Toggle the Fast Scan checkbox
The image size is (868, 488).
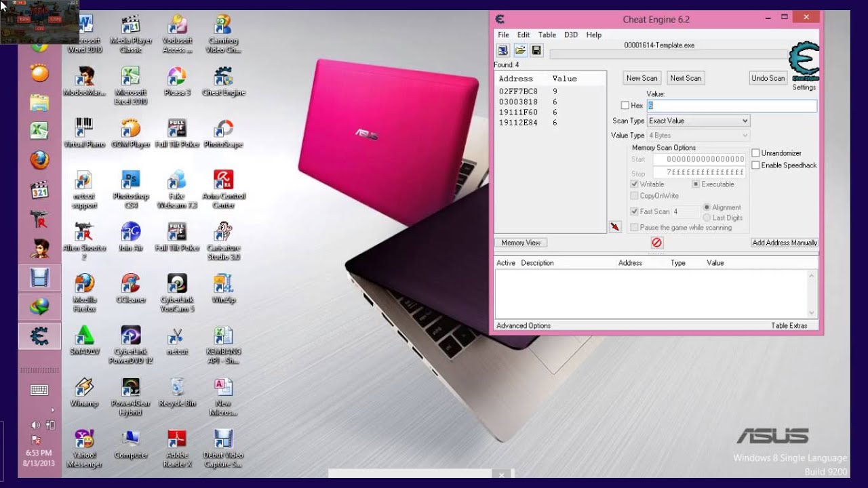pyautogui.click(x=635, y=211)
